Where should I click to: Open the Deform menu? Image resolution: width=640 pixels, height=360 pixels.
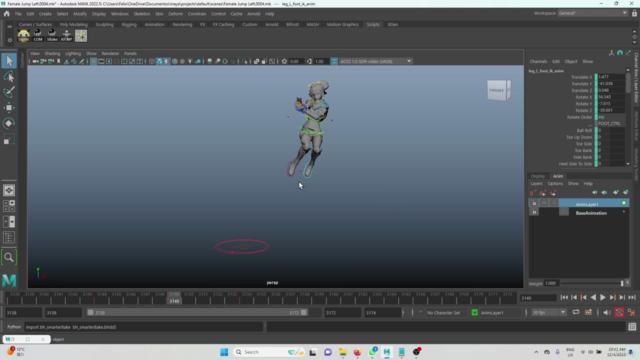tap(175, 13)
